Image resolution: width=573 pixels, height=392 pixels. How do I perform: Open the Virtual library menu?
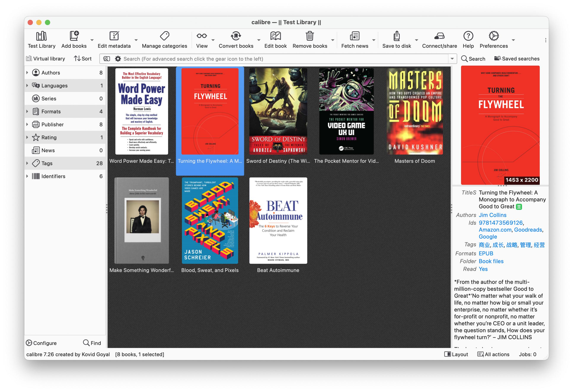(x=45, y=59)
